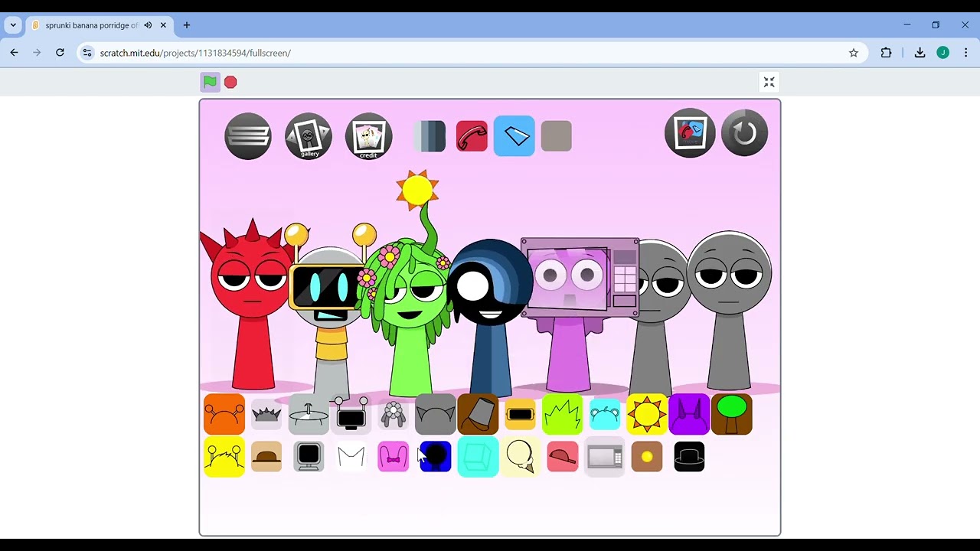
Task: Pick the green tree icon
Action: 732,414
